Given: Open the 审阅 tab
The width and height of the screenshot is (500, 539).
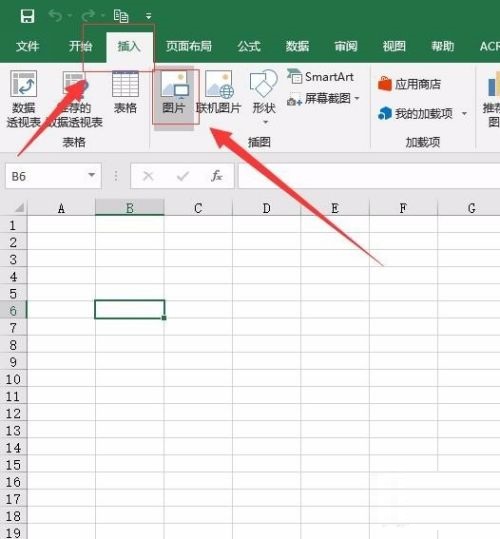Looking at the screenshot, I should [x=346, y=46].
